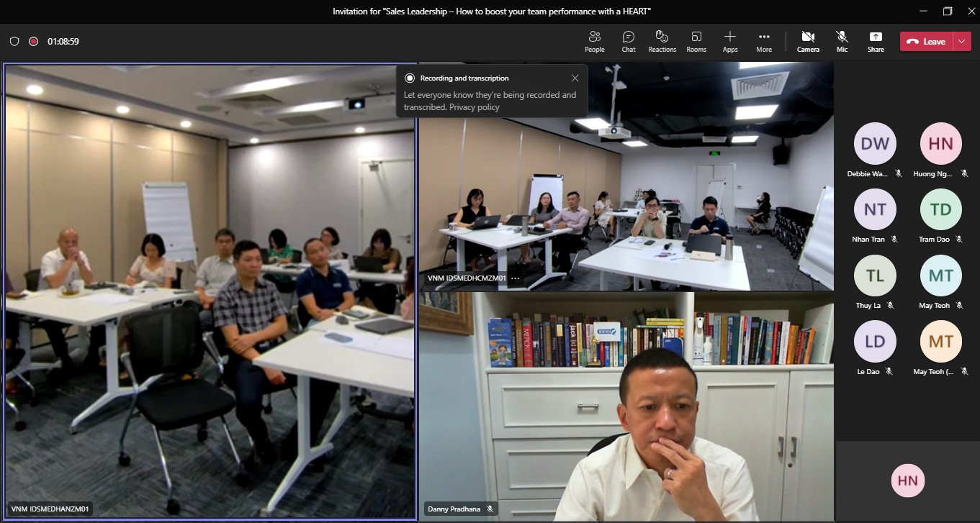Select Thuy La participant avatar TL
This screenshot has height=523, width=980.
(x=875, y=276)
